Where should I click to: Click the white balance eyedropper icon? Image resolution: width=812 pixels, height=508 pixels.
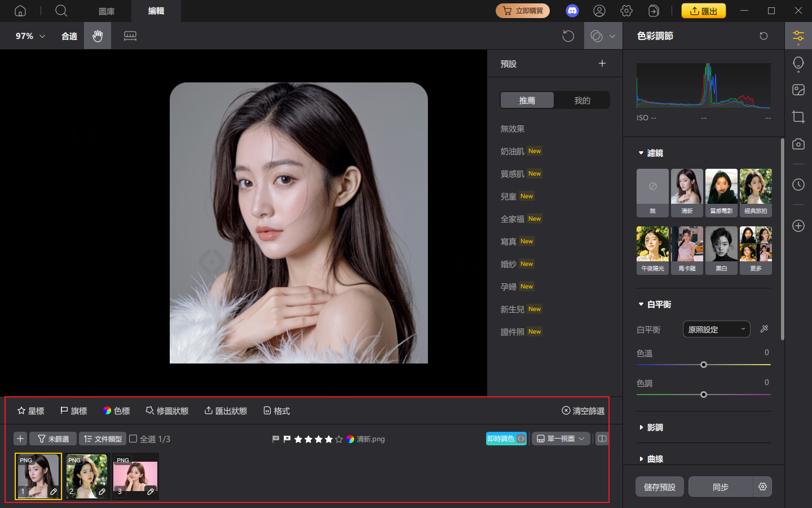[764, 329]
